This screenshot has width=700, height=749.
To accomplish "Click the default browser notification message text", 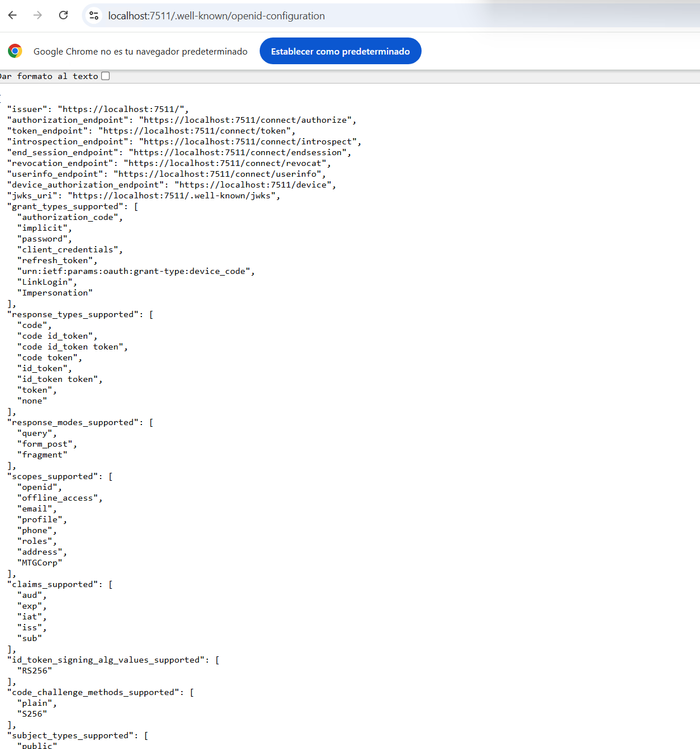I will 140,52.
